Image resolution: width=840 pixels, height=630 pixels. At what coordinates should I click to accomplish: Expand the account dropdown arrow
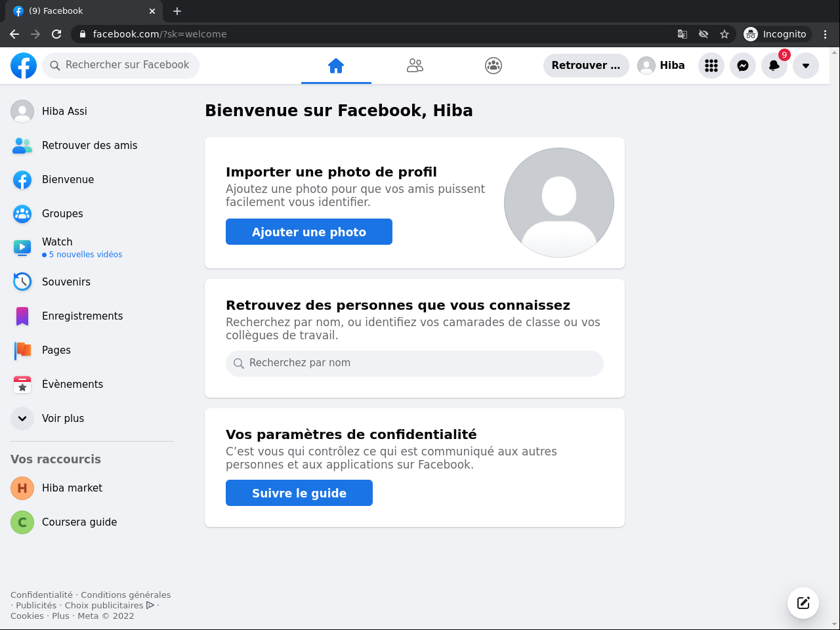pyautogui.click(x=806, y=66)
